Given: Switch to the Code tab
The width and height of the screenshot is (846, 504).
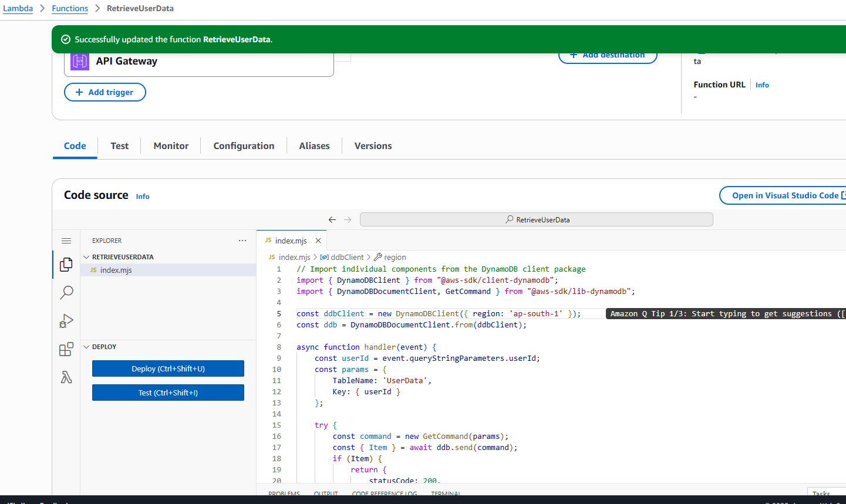Looking at the screenshot, I should click(x=75, y=146).
